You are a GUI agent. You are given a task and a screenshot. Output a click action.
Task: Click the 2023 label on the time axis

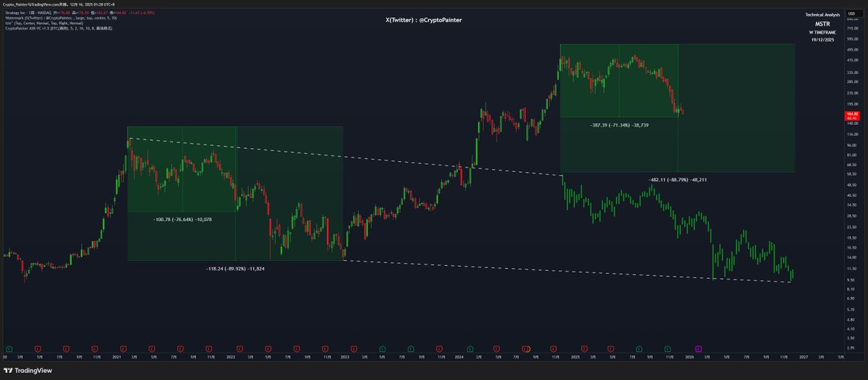coord(344,357)
